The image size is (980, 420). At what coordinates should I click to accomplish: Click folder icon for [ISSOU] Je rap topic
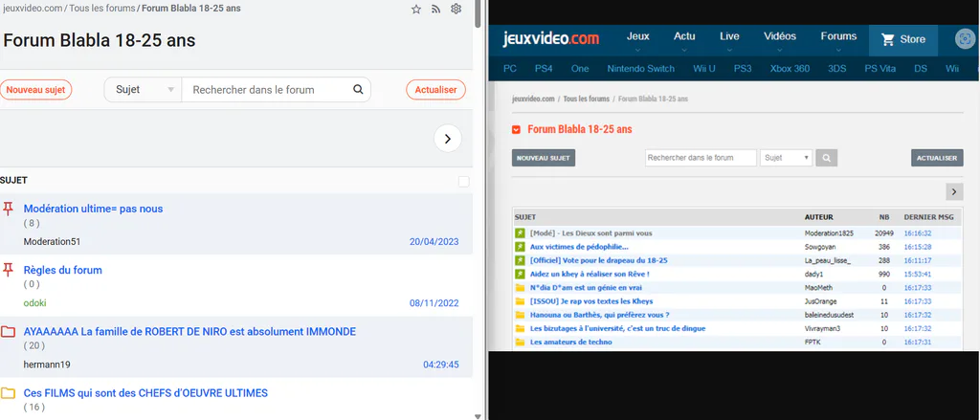[520, 301]
